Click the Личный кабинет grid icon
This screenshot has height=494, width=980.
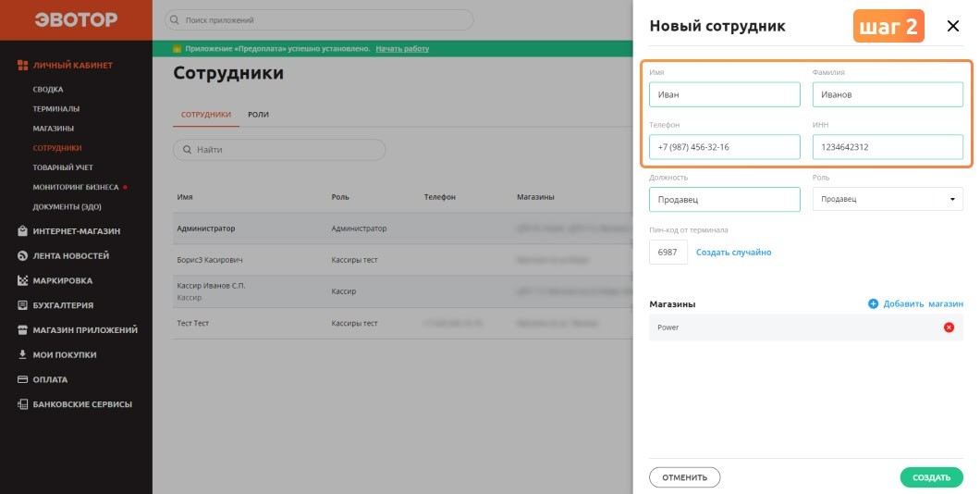(x=22, y=65)
